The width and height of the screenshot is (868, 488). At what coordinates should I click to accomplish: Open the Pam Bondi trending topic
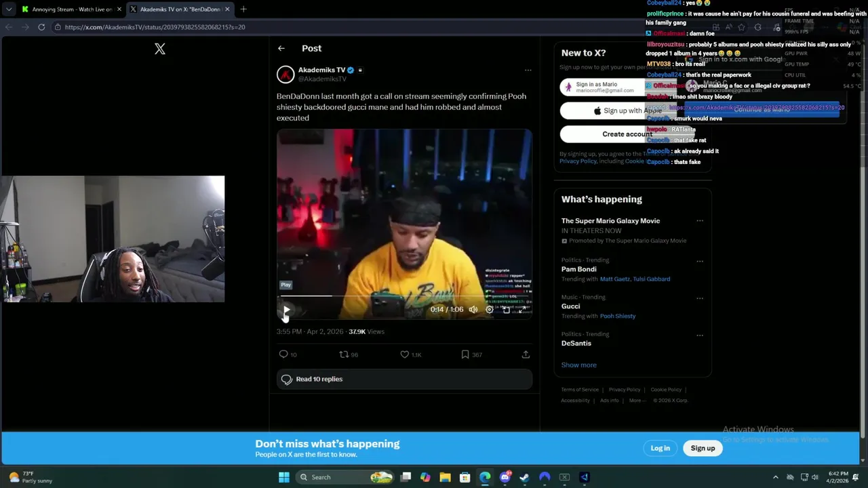pyautogui.click(x=579, y=269)
